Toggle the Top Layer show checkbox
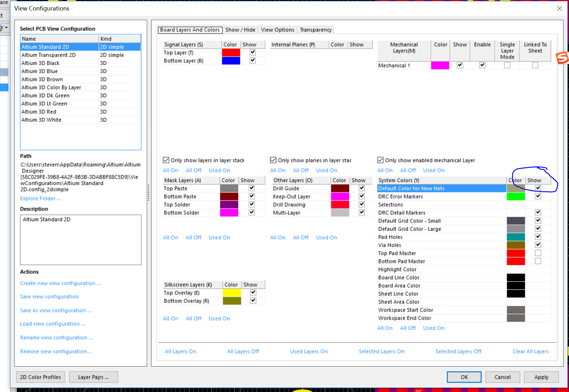569x392 pixels. coord(253,52)
